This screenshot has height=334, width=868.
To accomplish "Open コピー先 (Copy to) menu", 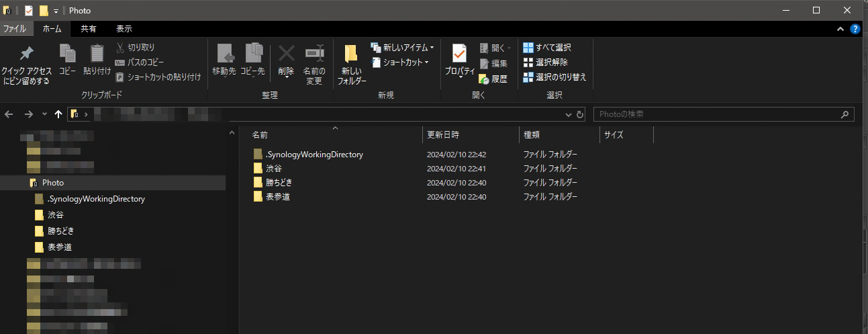I will click(x=252, y=60).
